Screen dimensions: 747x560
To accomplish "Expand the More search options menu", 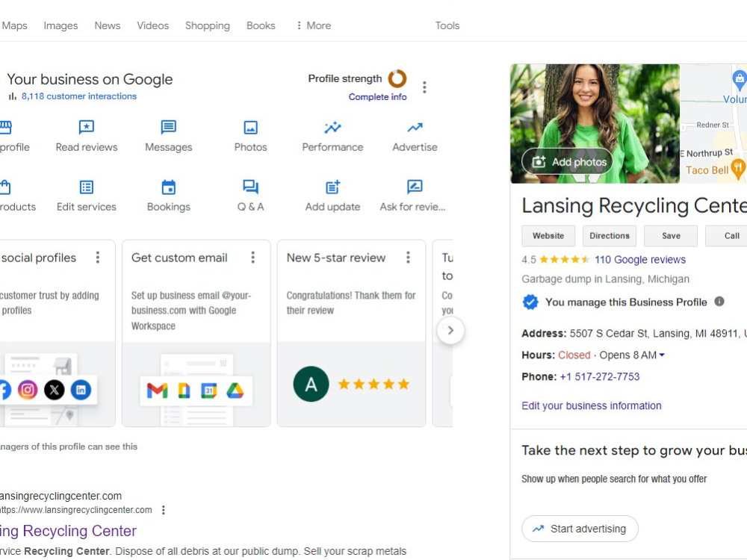I will click(314, 25).
